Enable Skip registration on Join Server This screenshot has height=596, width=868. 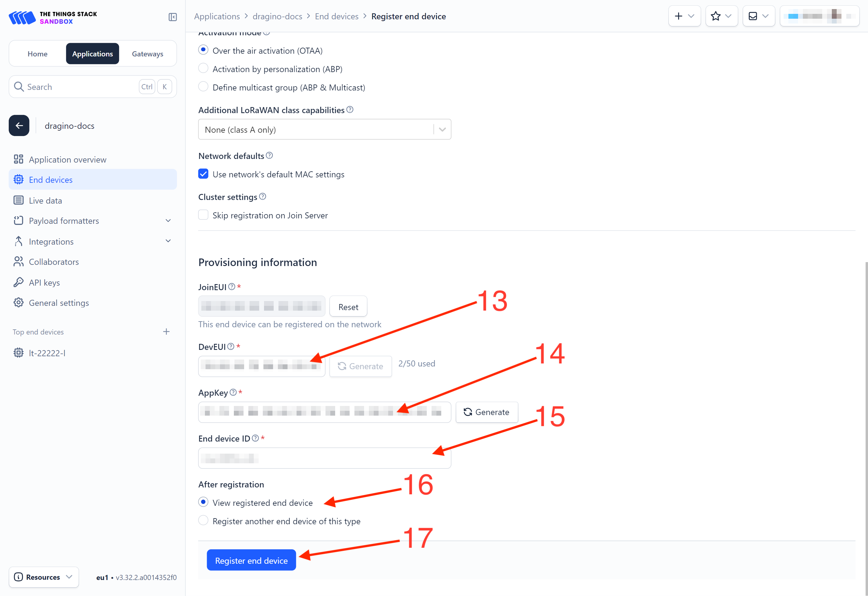(x=203, y=215)
